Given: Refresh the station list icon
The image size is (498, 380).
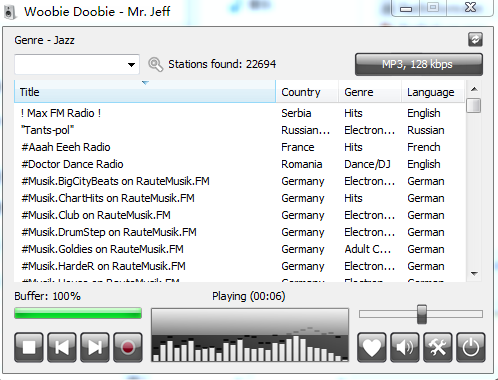Looking at the screenshot, I should [475, 39].
